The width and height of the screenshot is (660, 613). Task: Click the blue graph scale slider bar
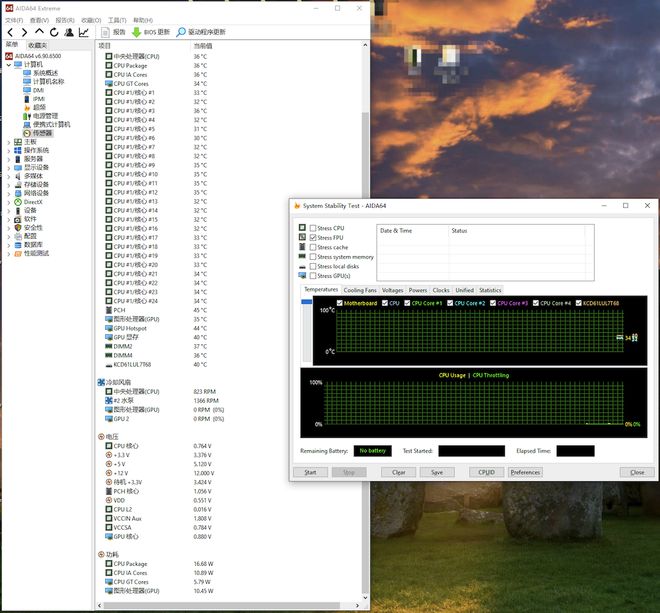click(307, 302)
